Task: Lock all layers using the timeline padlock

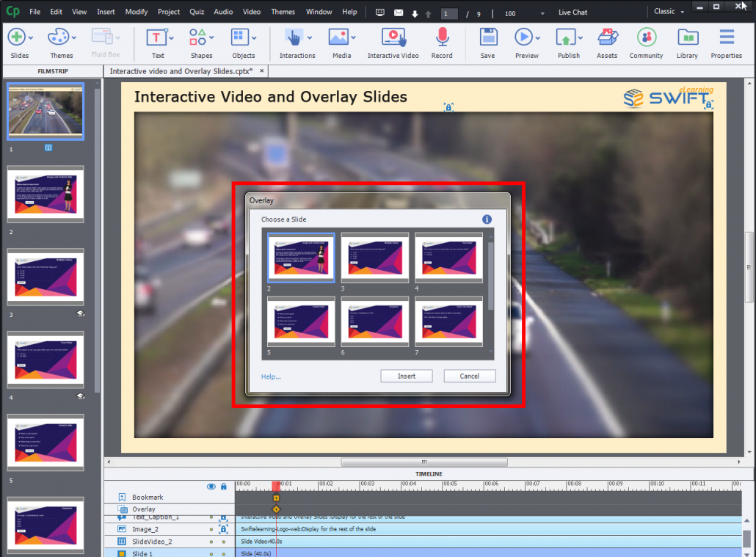Action: pyautogui.click(x=223, y=487)
